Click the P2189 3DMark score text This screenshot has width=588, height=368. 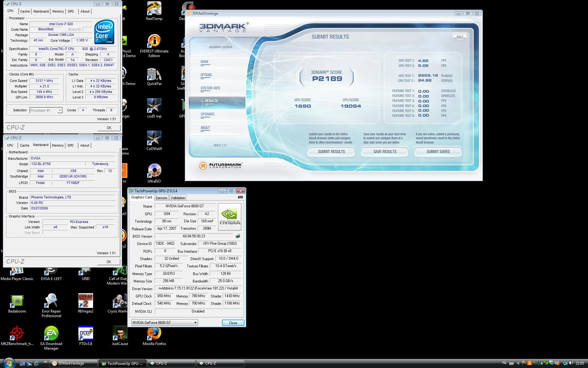click(x=327, y=79)
